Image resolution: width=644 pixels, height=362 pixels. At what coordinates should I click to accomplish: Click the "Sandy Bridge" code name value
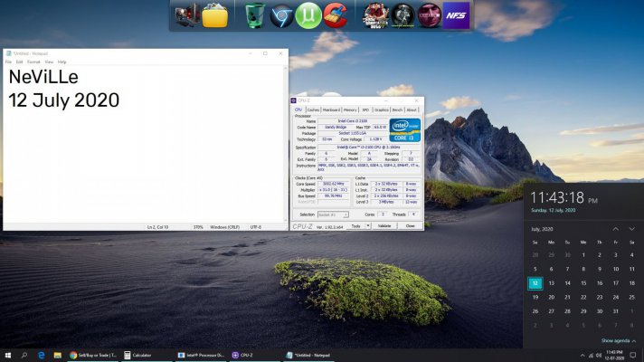click(336, 128)
